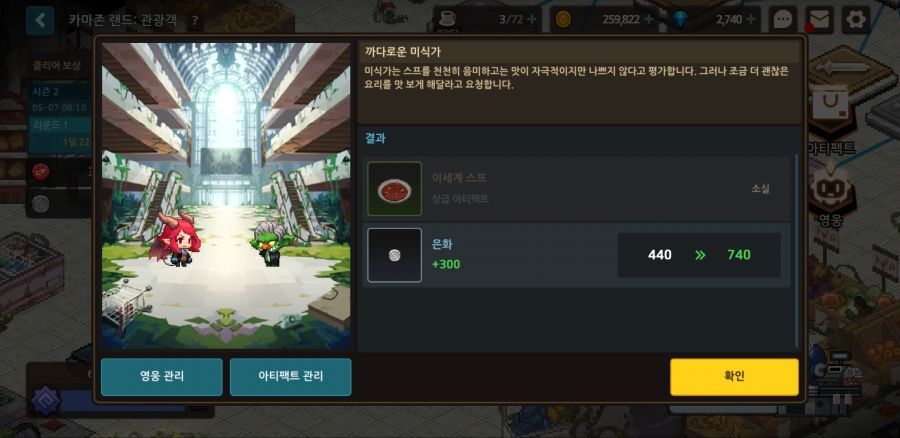Viewport: 900px width, 438px height.
Task: Click the results list scrollbar
Action: 796,251
